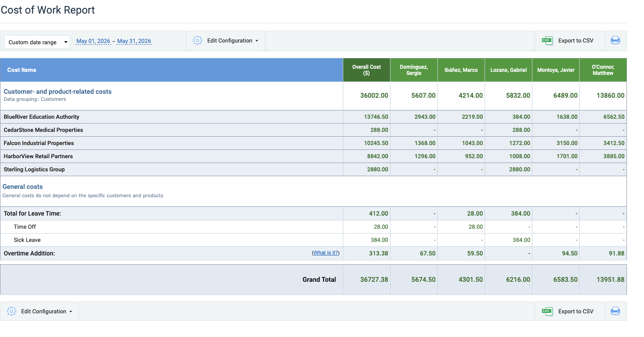Click the top printer icon
644x337 pixels.
coord(615,40)
